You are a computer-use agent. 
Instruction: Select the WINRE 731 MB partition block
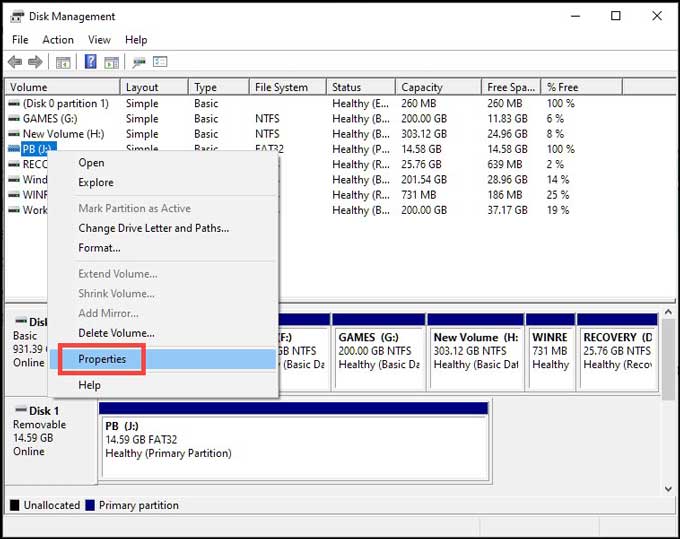click(550, 353)
